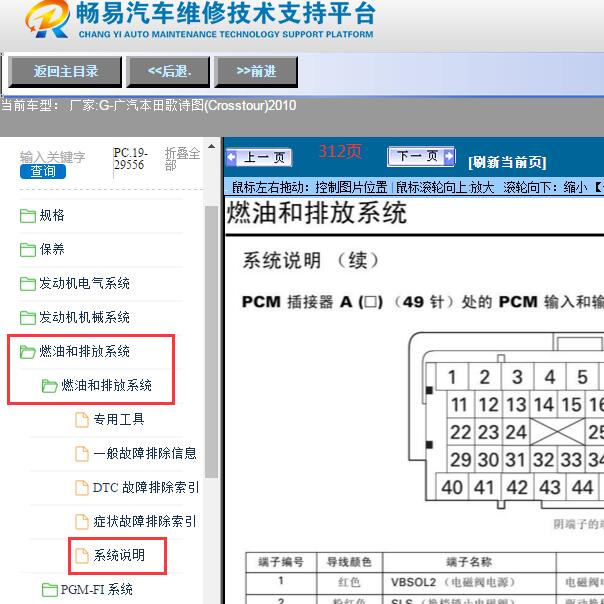
Task: Open the 一般故障排除信息 page
Action: coord(145,453)
